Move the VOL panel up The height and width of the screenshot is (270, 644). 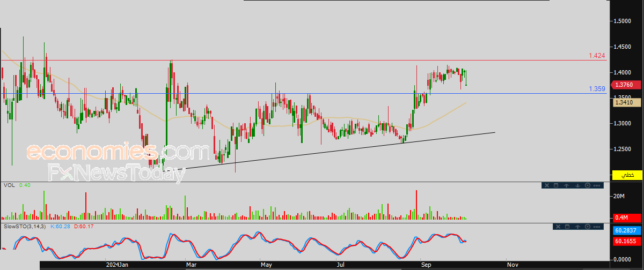(566, 185)
